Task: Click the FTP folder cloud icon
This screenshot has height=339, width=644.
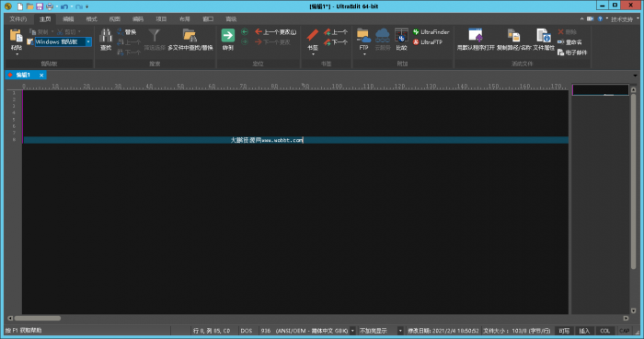Action: [x=363, y=36]
